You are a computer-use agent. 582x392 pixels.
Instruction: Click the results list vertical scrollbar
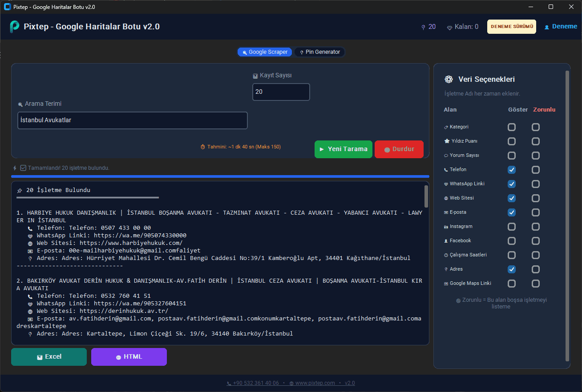(426, 196)
